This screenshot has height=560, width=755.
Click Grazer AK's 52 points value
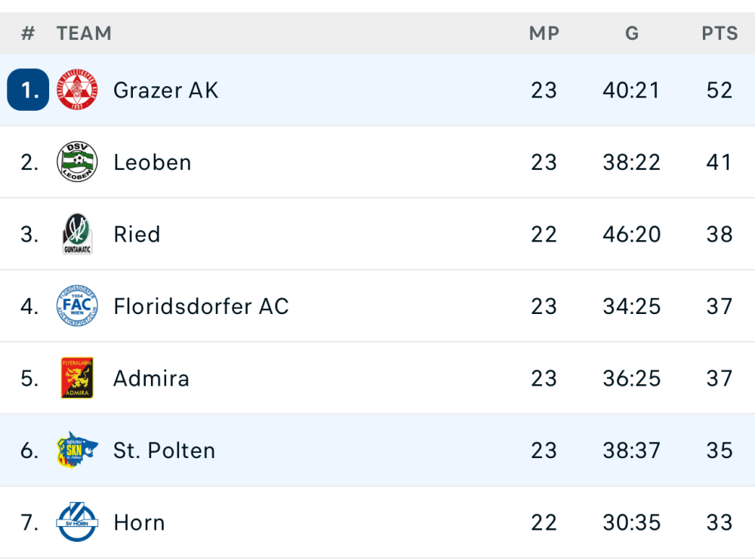pyautogui.click(x=719, y=91)
